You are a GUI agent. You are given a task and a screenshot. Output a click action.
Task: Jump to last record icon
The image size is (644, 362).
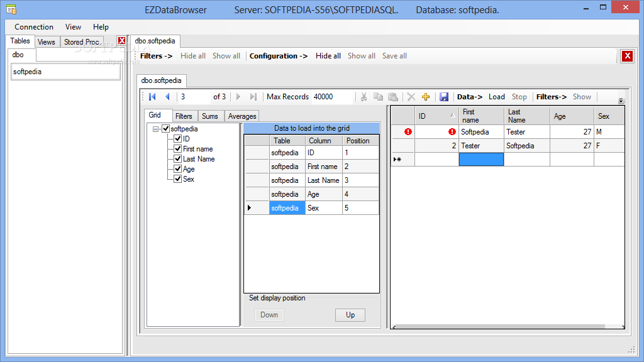[x=253, y=97]
